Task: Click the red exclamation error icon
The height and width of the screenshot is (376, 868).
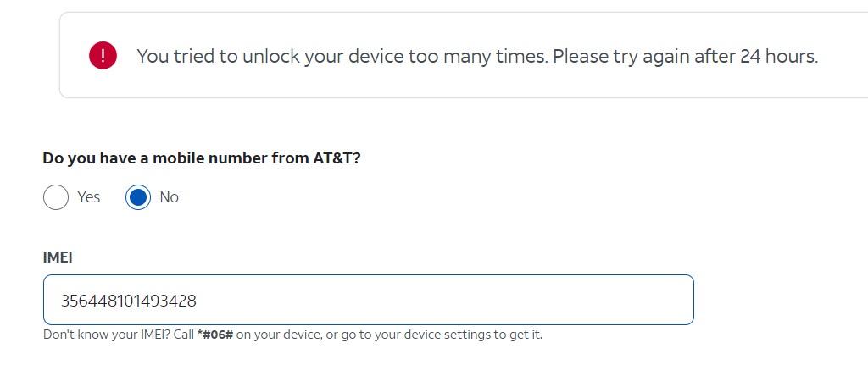Action: [x=103, y=56]
